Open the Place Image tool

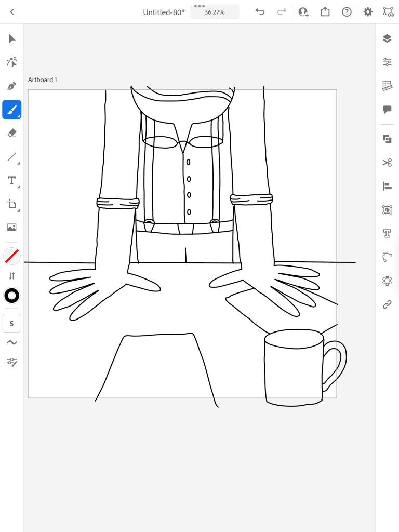click(12, 227)
